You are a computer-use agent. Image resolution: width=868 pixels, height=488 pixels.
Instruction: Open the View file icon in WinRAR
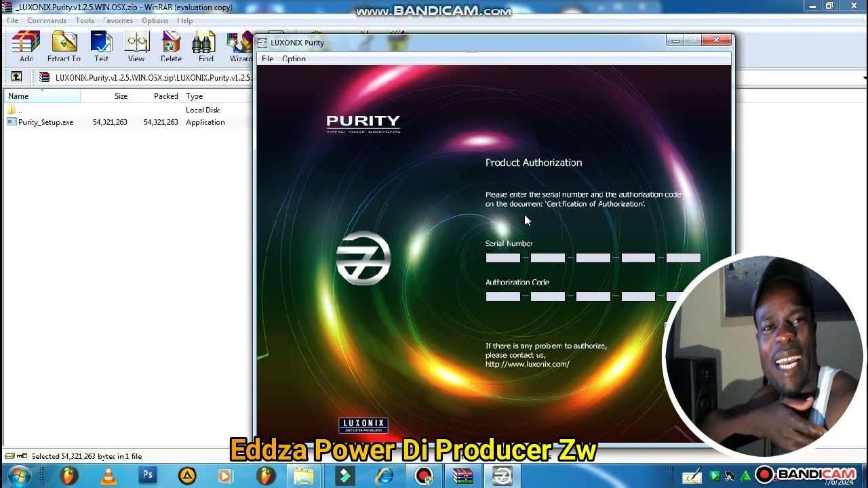click(136, 46)
